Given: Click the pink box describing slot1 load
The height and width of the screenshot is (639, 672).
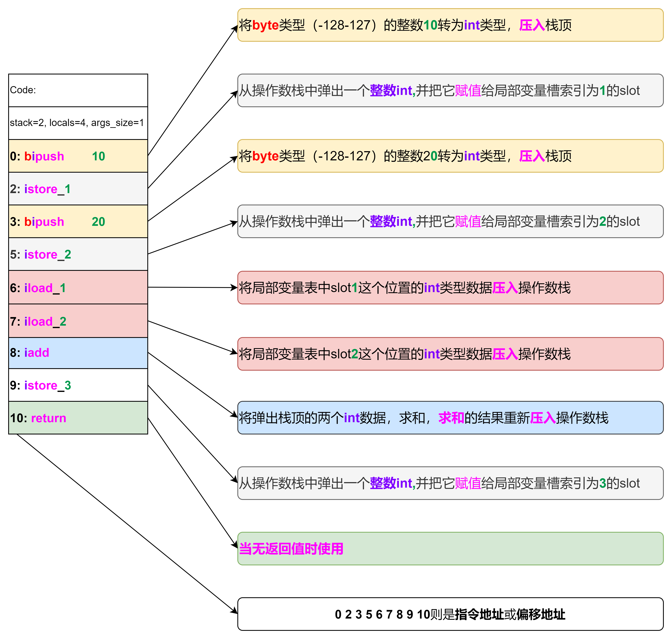Looking at the screenshot, I should (x=450, y=288).
